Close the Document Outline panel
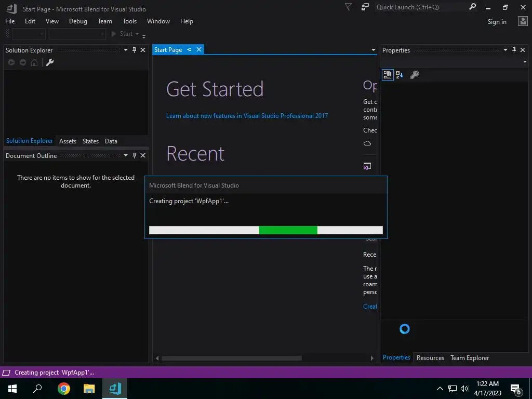The image size is (532, 399). [143, 155]
